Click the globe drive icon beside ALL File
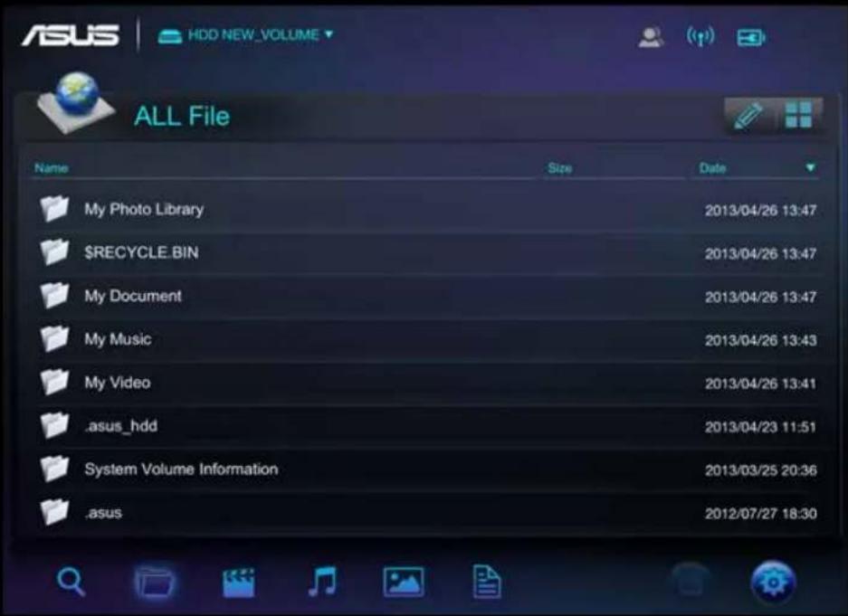This screenshot has height=616, width=848. [76, 103]
